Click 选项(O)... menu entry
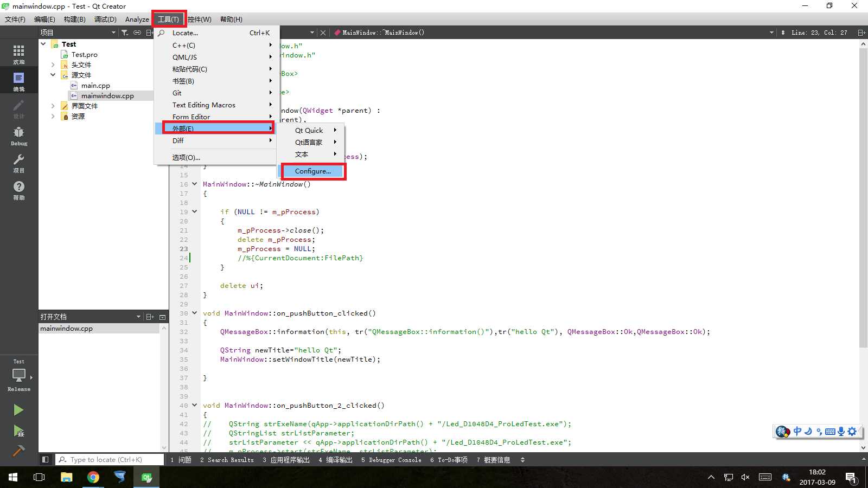The image size is (868, 488). 217,157
